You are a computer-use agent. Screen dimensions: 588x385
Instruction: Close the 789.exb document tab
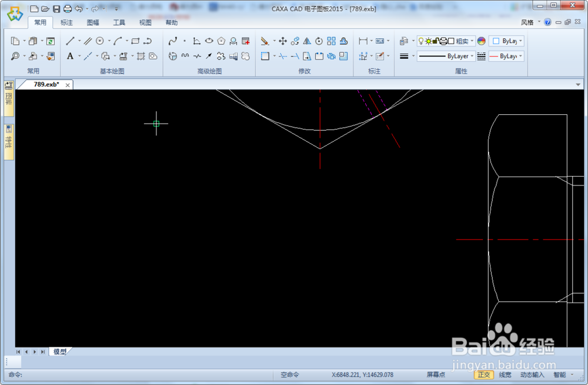[x=68, y=85]
